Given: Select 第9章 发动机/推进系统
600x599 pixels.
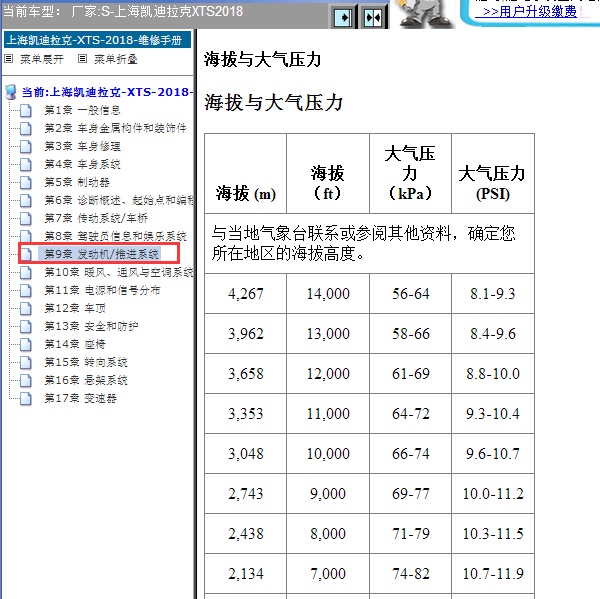Looking at the screenshot, I should [x=101, y=254].
